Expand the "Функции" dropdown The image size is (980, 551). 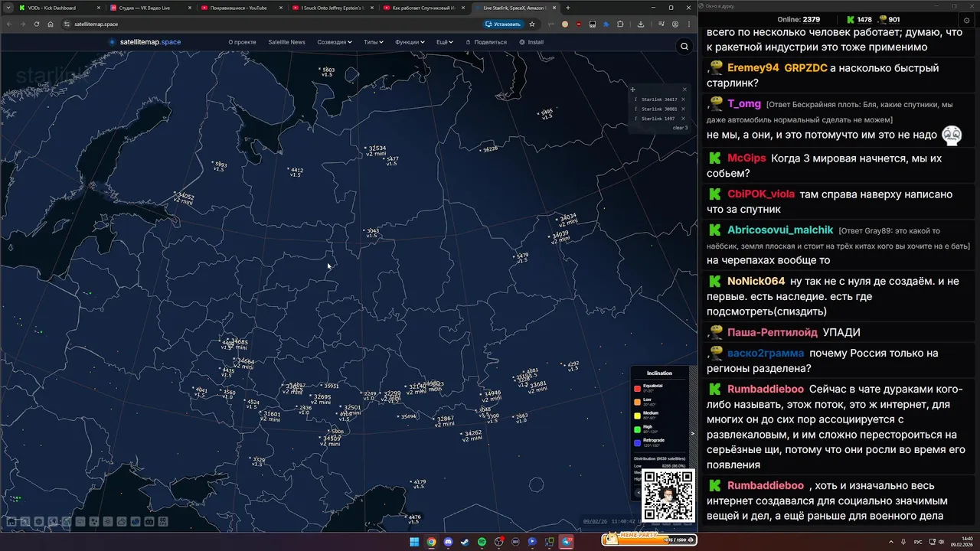[410, 42]
